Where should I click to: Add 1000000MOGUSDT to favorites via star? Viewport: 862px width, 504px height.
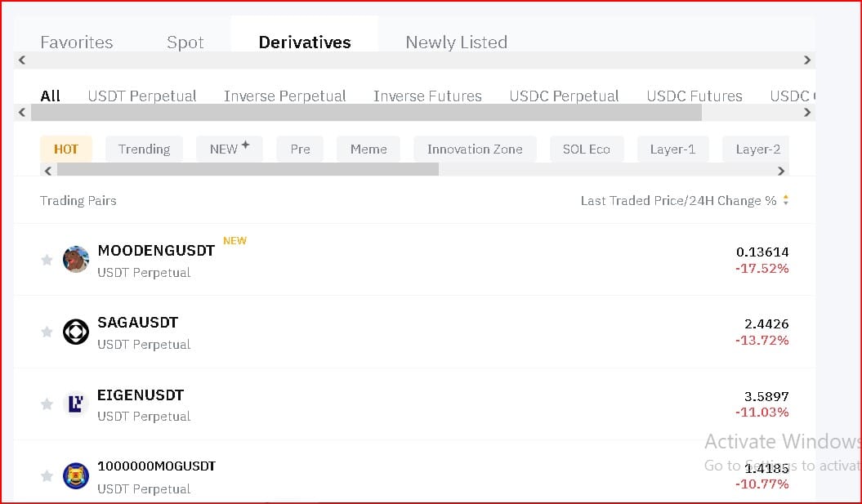[47, 475]
